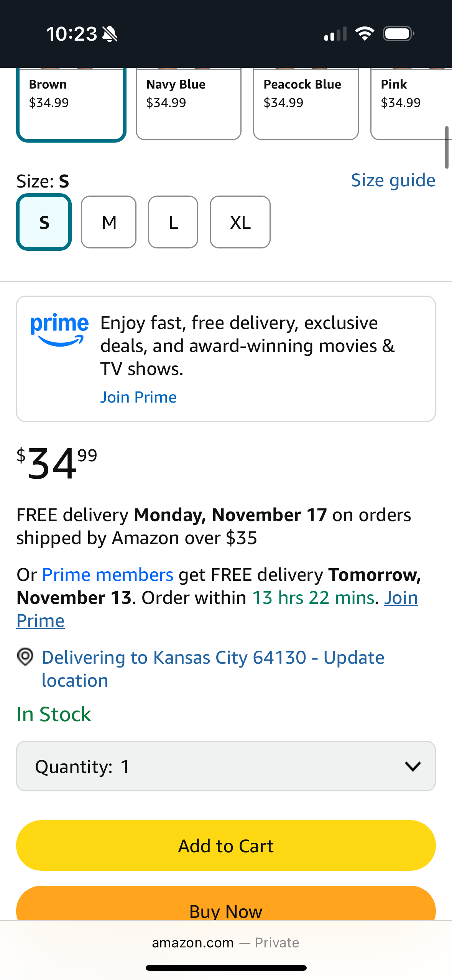This screenshot has width=452, height=980.
Task: Tap the silent mode bell icon
Action: (110, 34)
